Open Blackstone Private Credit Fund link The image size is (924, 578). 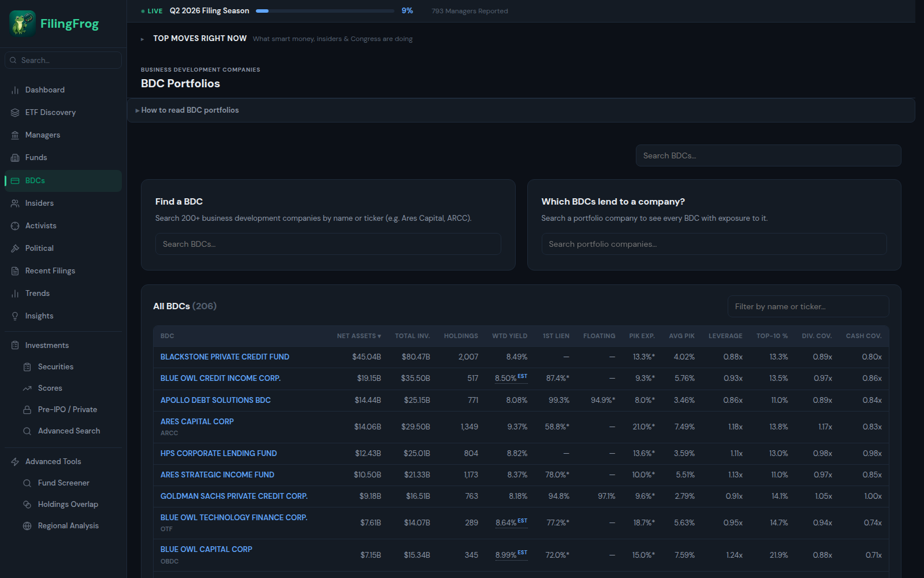tap(225, 357)
